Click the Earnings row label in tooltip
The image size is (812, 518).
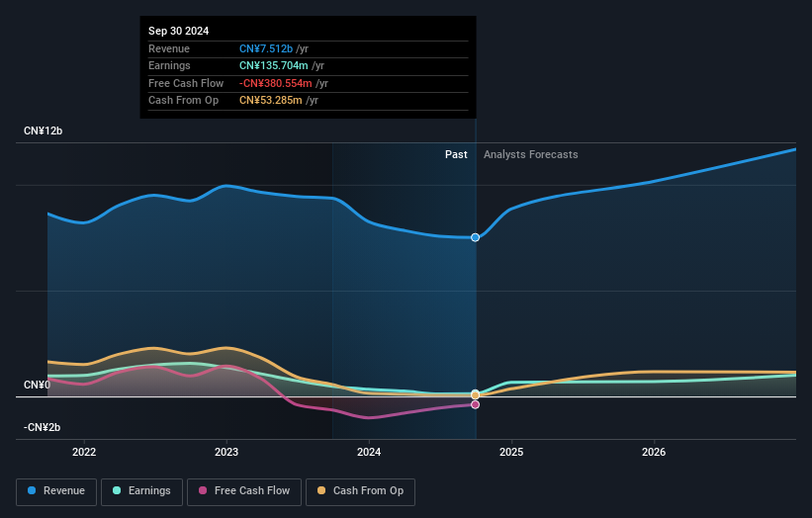point(169,65)
